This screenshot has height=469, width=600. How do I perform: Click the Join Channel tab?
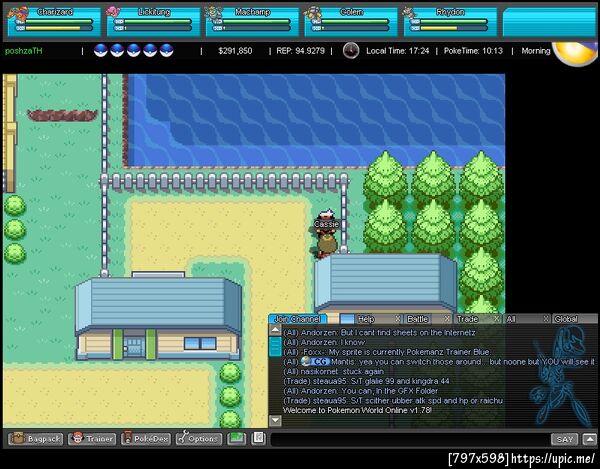coord(298,319)
